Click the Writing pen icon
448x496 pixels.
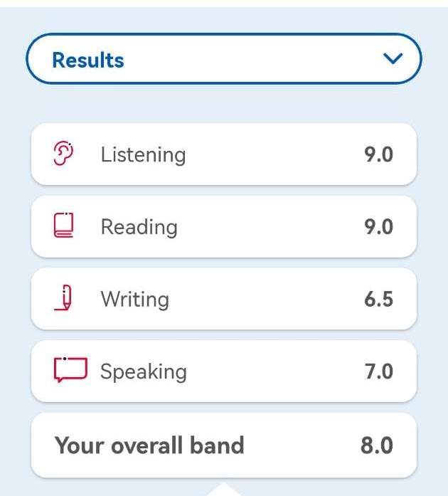[63, 297]
